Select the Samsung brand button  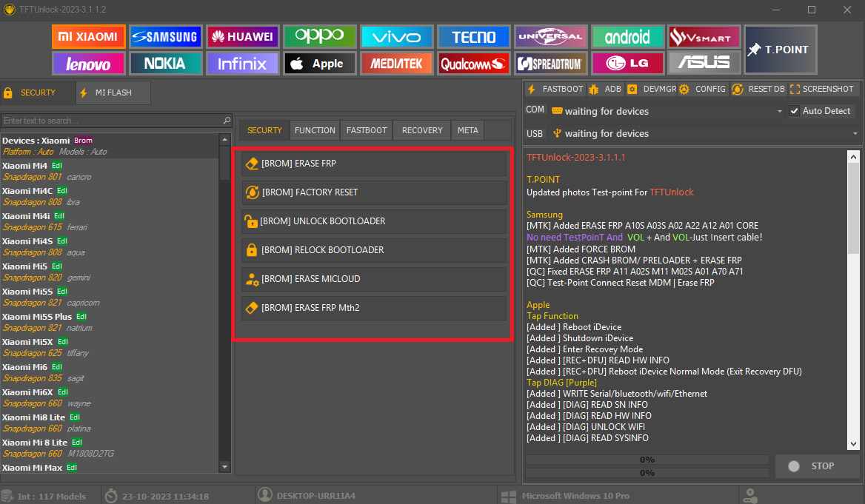tap(165, 37)
